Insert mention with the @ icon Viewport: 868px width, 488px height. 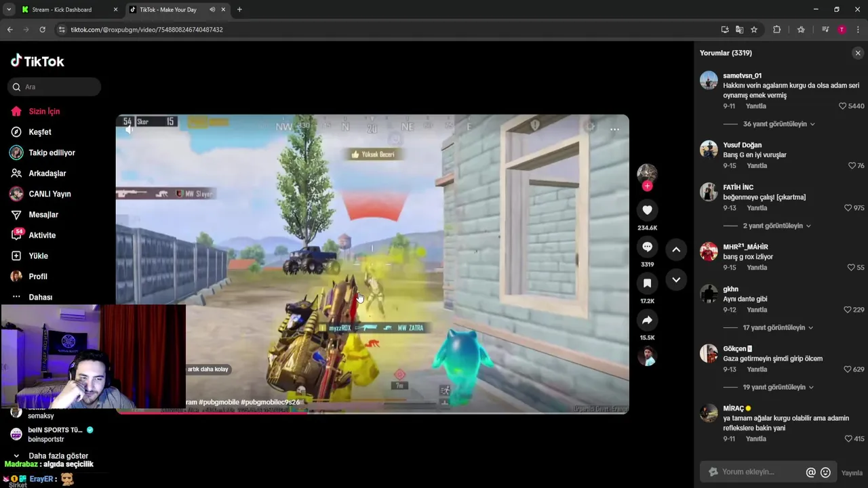tap(810, 472)
